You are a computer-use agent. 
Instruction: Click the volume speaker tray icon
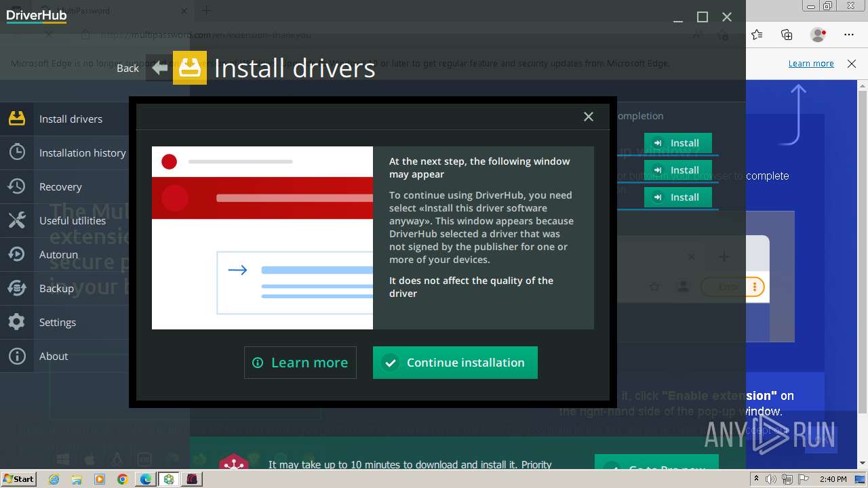pyautogui.click(x=771, y=479)
